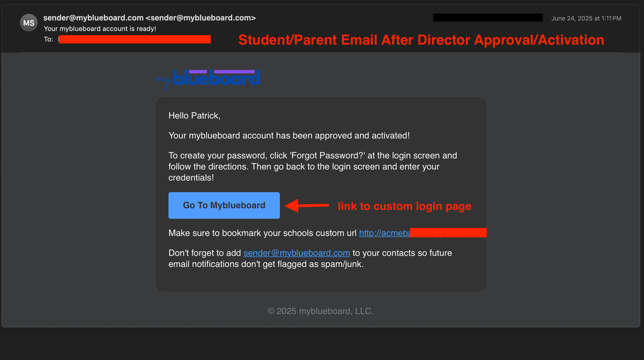Select the sender address sender@myblueboard.com in header
This screenshot has height=360, width=644.
(x=93, y=18)
